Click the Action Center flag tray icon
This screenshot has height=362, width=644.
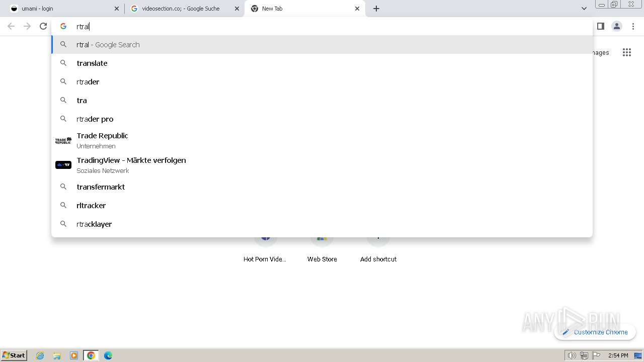tap(596, 355)
